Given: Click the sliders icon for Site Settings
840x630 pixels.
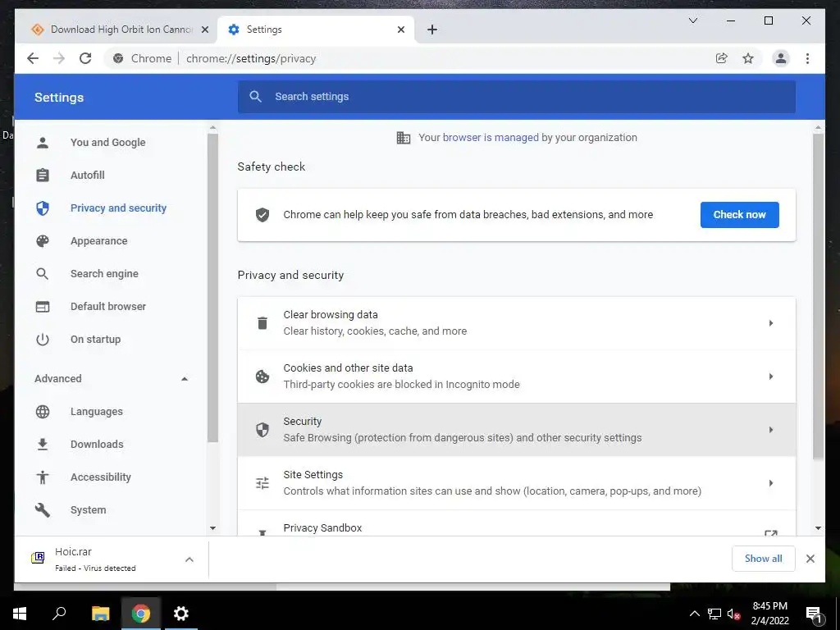Looking at the screenshot, I should point(262,483).
